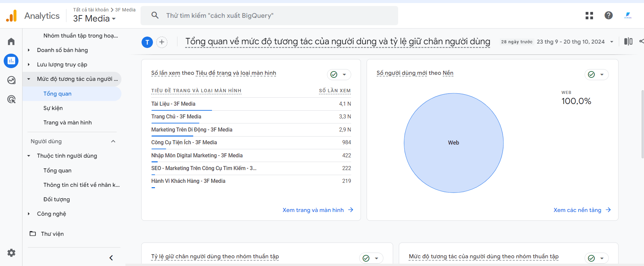
Task: Open dropdown on Tỷ lệ giữ chân card
Action: (x=376, y=258)
